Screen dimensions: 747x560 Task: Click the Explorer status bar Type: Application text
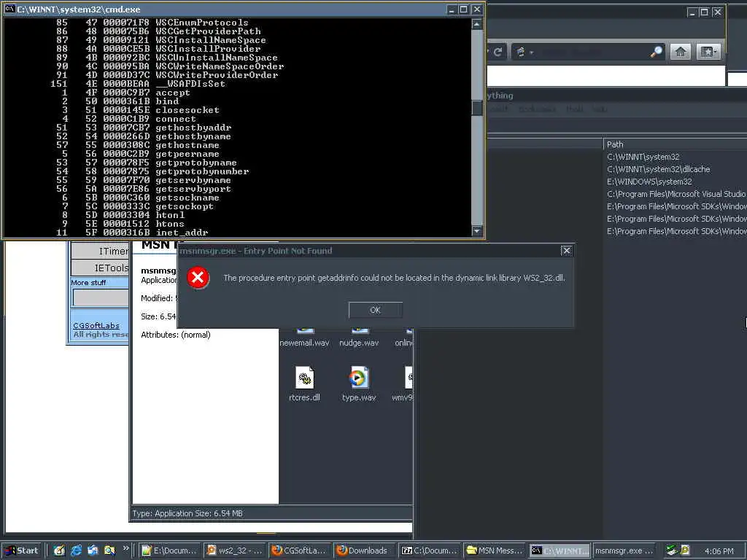tap(187, 513)
